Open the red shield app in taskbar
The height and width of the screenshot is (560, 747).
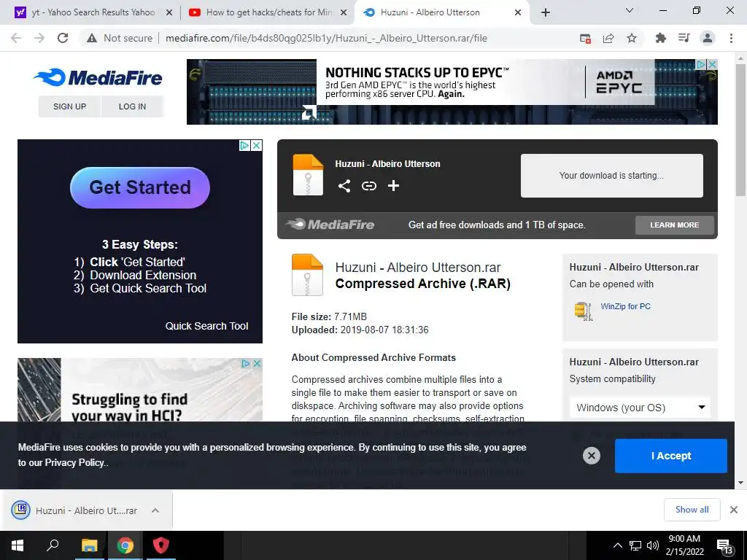point(161,545)
